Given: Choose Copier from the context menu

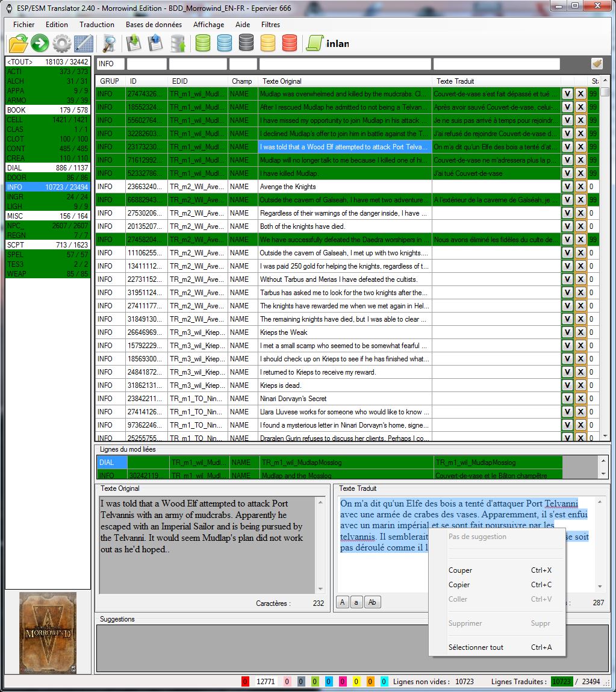Looking at the screenshot, I should point(497,585).
